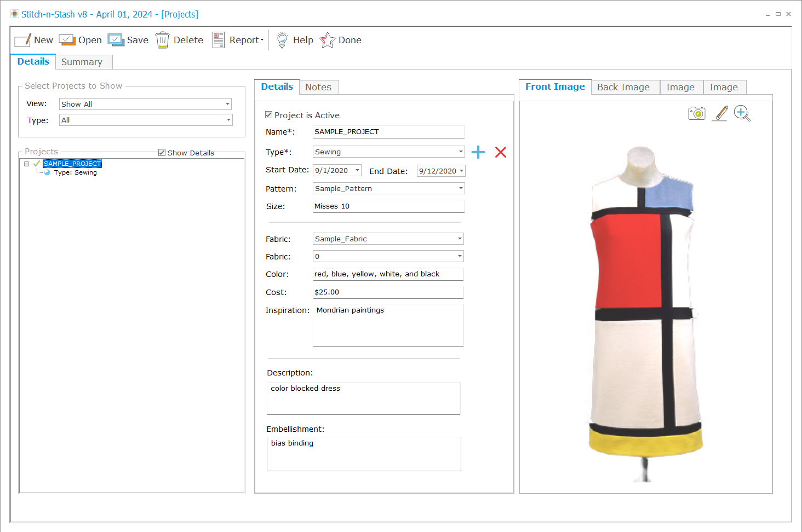802x532 pixels.
Task: Open the Start Date picker dropdown
Action: click(357, 170)
